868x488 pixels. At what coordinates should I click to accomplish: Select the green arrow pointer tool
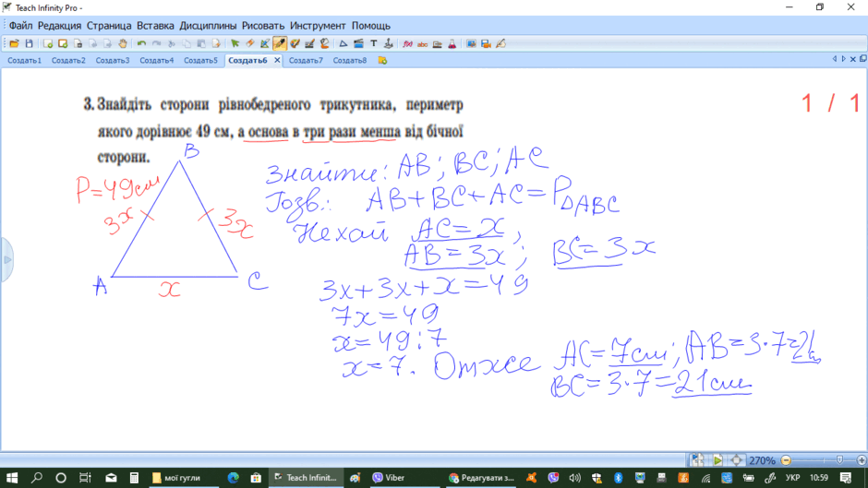click(235, 43)
